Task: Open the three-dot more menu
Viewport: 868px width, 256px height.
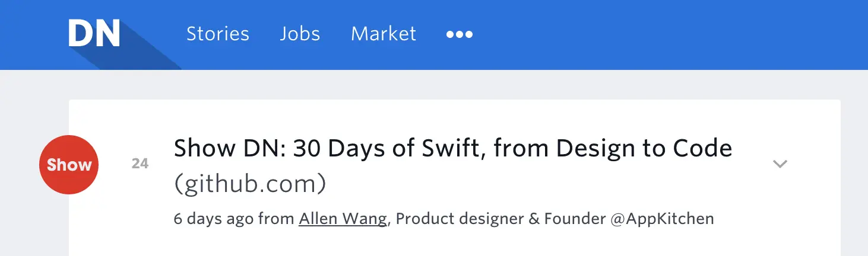Action: coord(460,34)
